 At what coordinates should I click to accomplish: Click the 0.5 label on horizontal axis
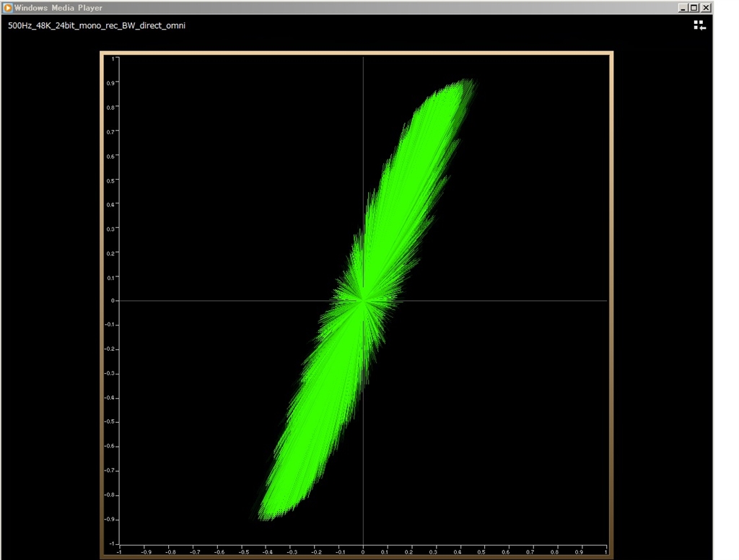pos(481,552)
